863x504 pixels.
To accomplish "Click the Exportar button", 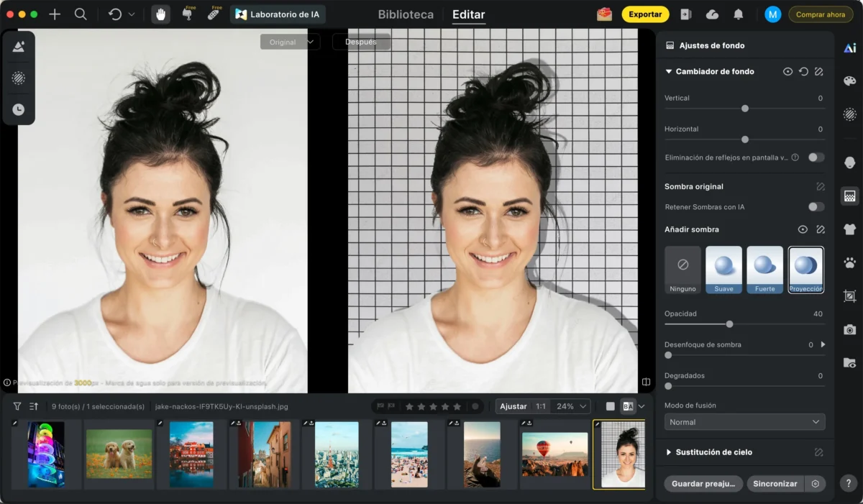I will (x=645, y=14).
